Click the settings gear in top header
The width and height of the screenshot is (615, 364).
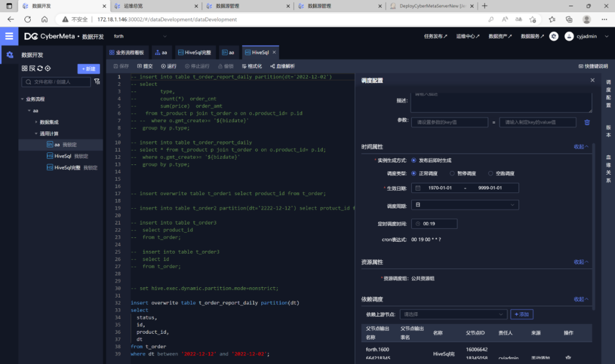coord(553,36)
